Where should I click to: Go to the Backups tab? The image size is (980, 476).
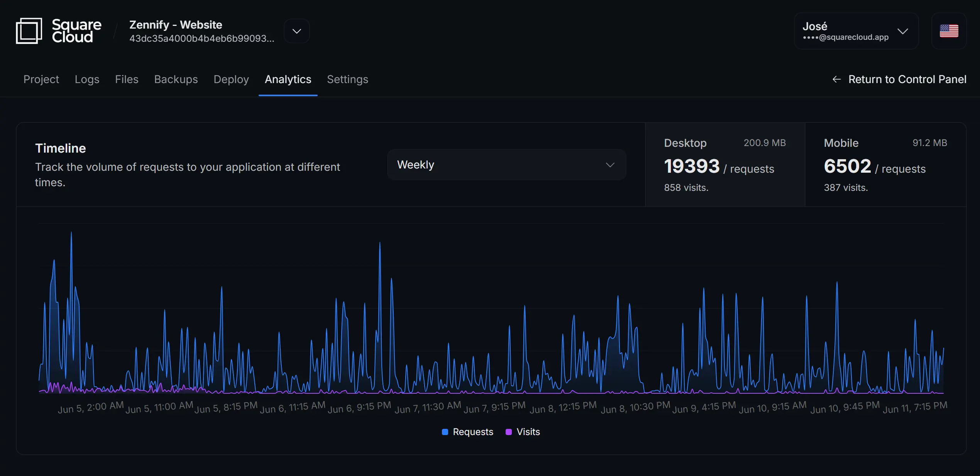pyautogui.click(x=176, y=80)
